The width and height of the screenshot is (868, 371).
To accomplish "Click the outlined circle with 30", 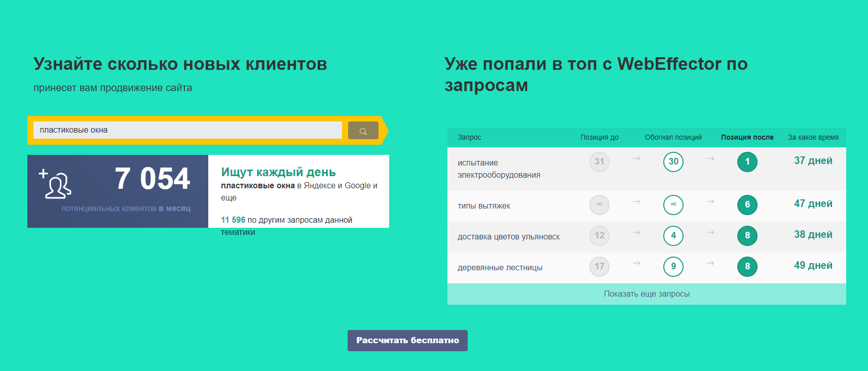I will 673,162.
